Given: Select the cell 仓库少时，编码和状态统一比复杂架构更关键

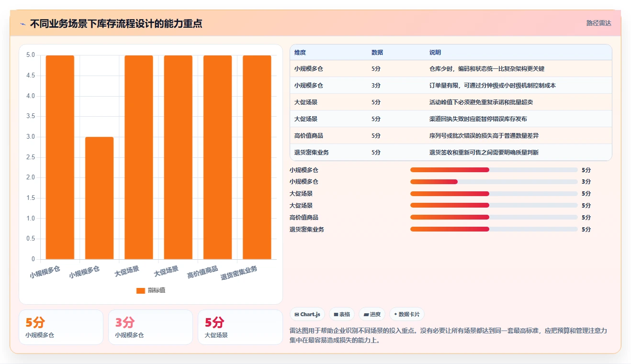Looking at the screenshot, I should click(x=487, y=69).
